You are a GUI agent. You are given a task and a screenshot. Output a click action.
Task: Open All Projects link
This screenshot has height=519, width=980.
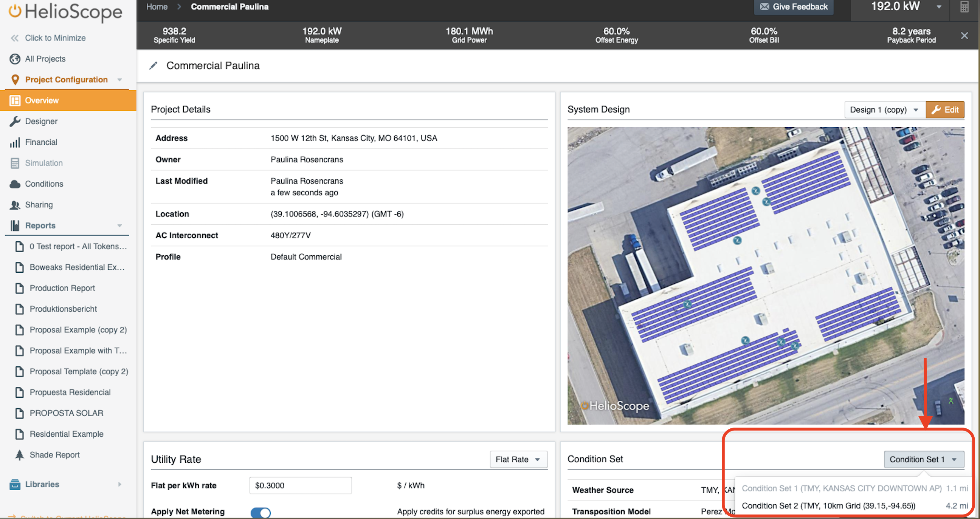coord(45,59)
